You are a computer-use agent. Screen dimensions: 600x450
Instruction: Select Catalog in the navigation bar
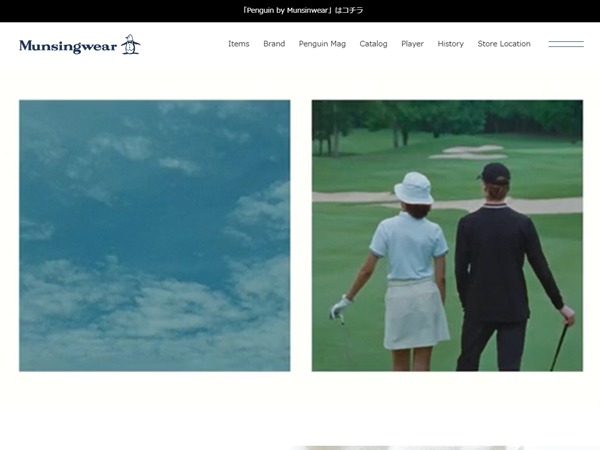373,44
